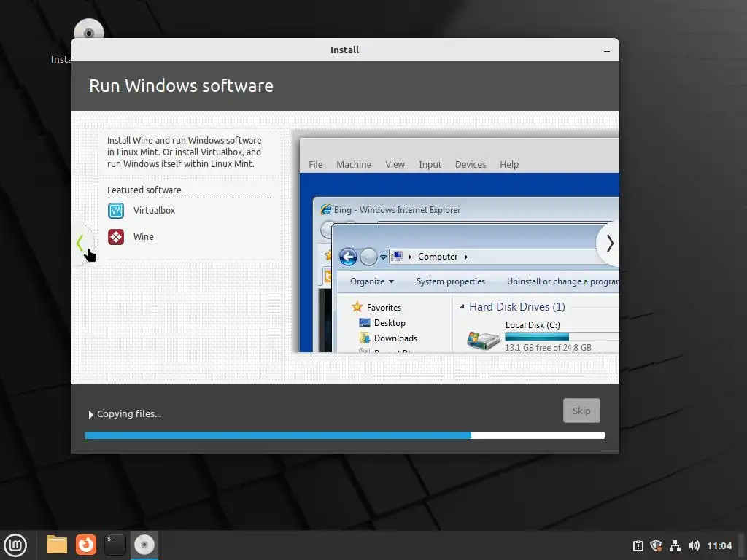Viewport: 747px width, 560px height.
Task: Expand the Copying files details triangle
Action: coord(90,415)
